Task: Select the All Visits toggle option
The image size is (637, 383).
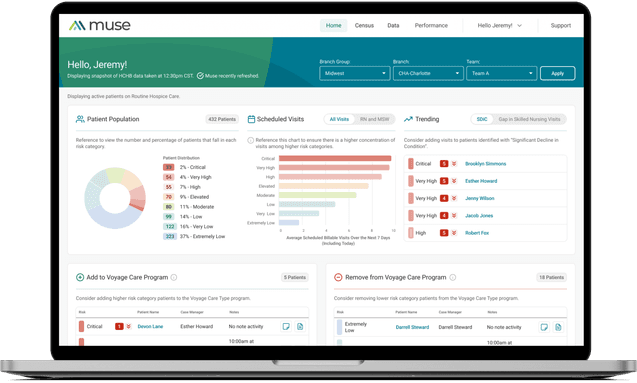Action: [x=339, y=119]
